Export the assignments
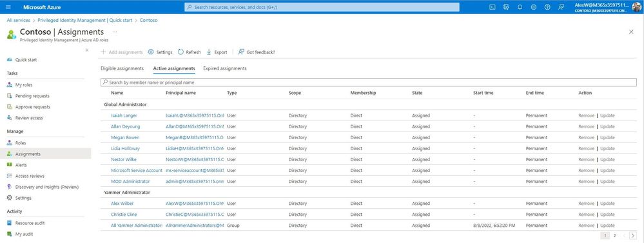644x243 pixels. pyautogui.click(x=217, y=52)
